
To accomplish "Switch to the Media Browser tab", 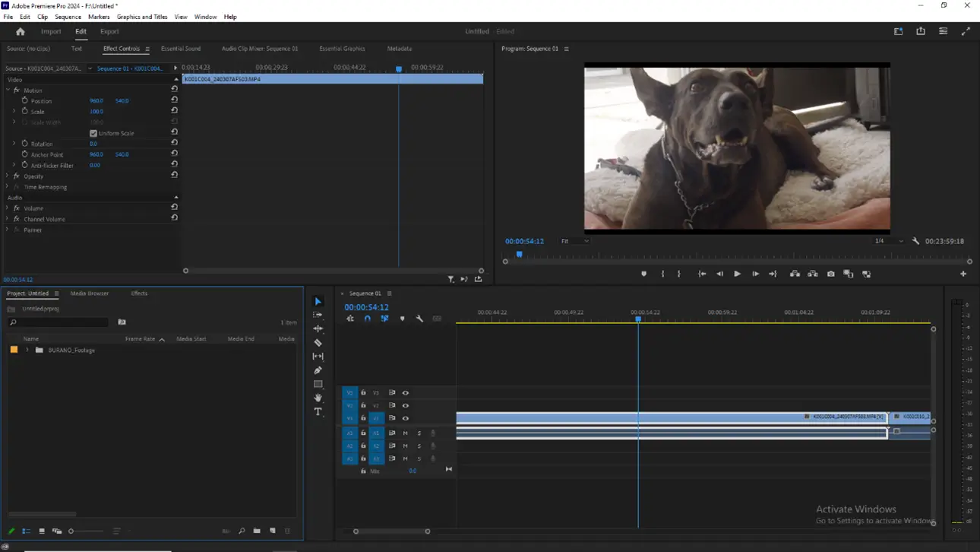I will [90, 293].
